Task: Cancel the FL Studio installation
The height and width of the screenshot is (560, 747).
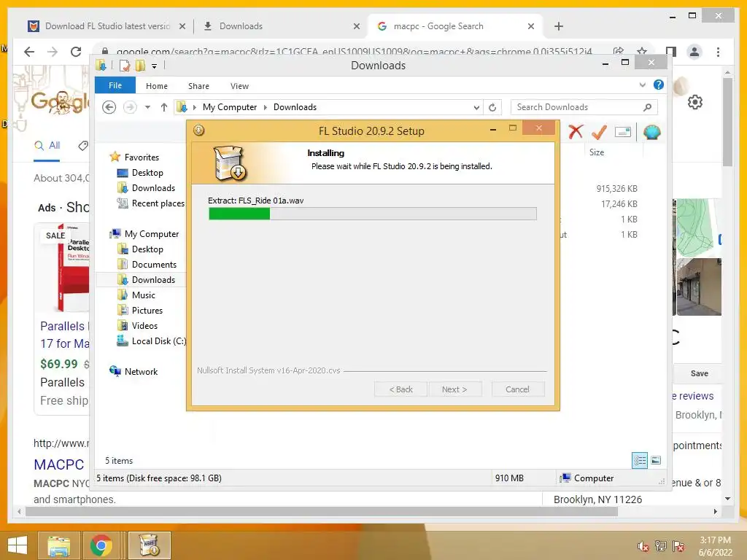Action: point(517,389)
